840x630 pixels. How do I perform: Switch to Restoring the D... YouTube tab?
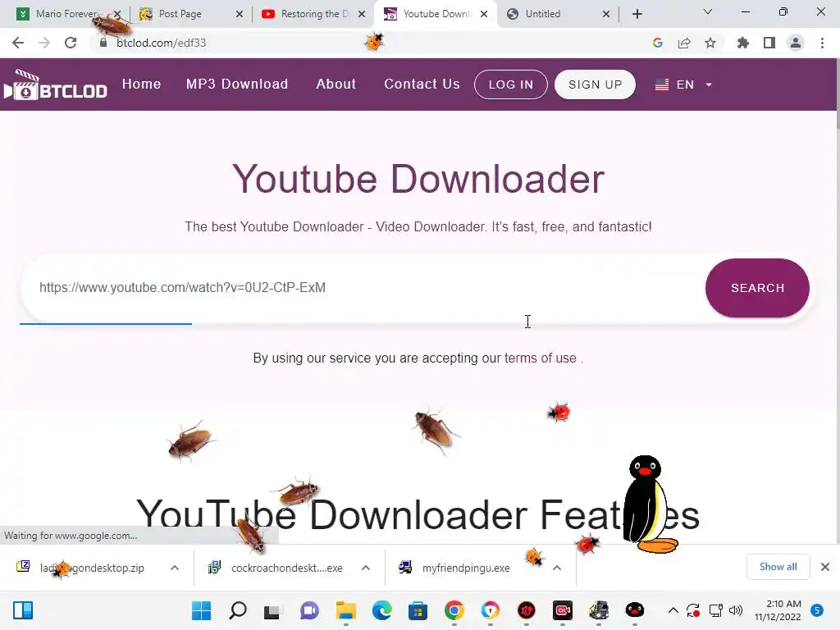(311, 14)
